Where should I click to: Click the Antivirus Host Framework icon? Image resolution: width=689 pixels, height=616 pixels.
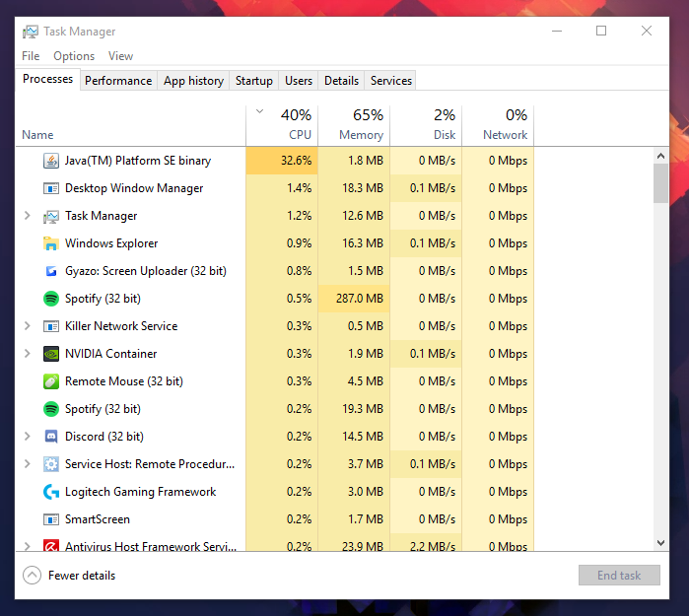pyautogui.click(x=51, y=545)
